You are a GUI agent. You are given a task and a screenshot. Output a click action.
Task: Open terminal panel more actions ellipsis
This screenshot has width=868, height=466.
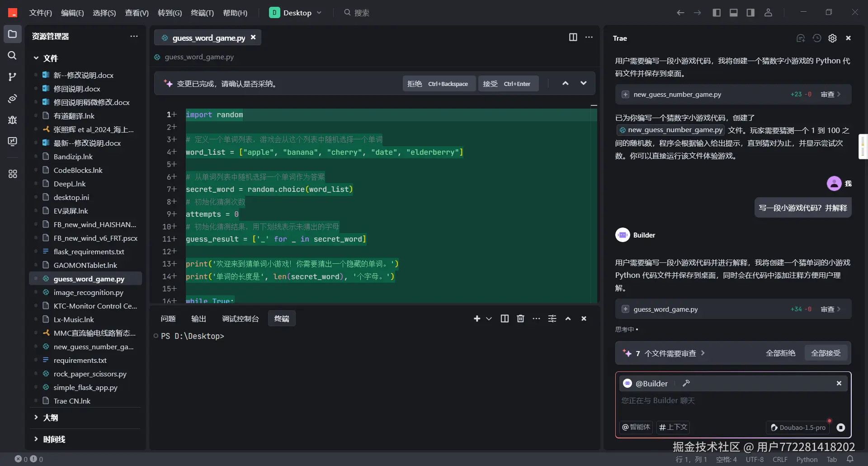click(x=536, y=319)
